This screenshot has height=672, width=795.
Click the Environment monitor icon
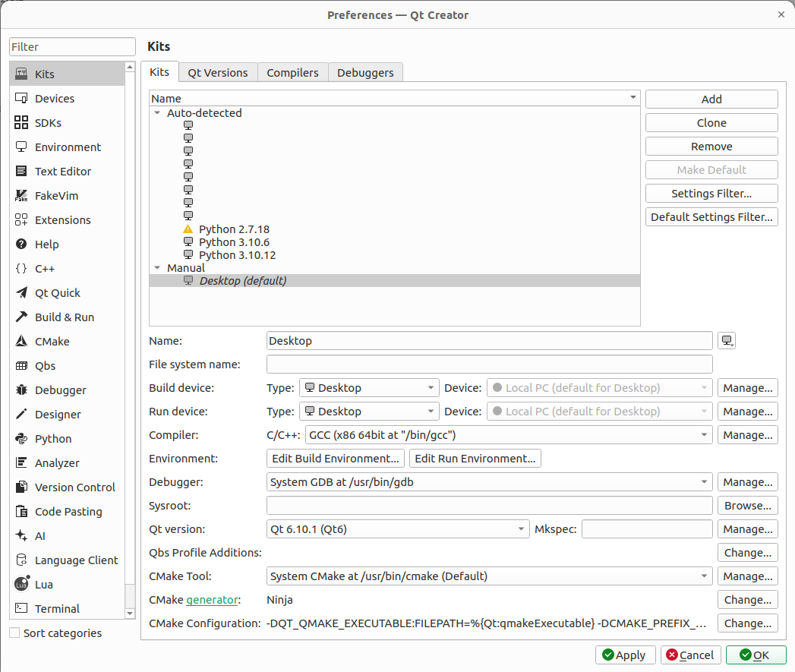click(21, 147)
